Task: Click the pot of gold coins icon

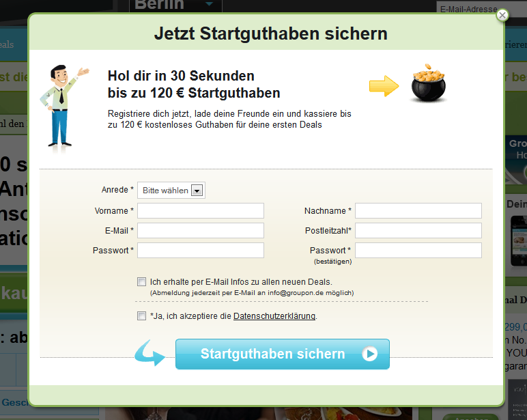Action: point(429,83)
